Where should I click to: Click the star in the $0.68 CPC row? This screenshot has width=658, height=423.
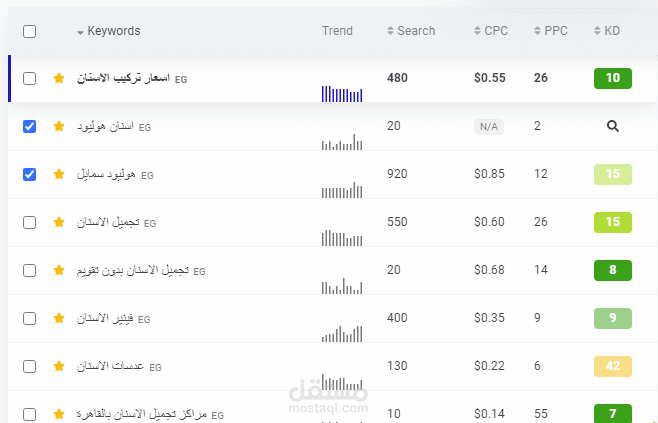(58, 271)
